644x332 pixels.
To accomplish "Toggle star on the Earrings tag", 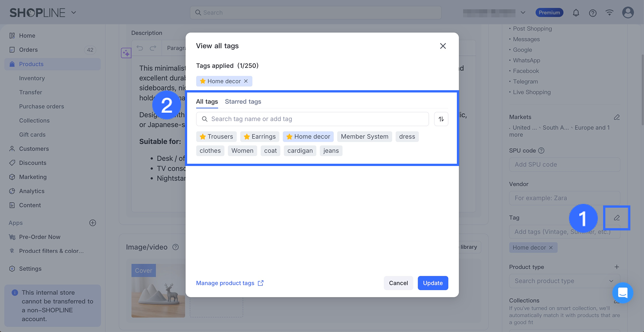I will coord(247,136).
